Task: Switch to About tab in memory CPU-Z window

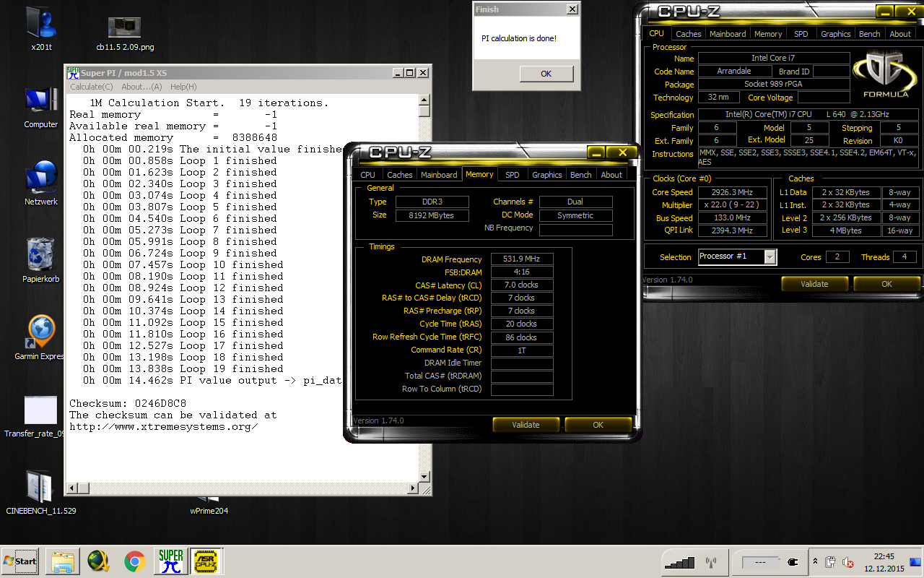Action: tap(611, 175)
